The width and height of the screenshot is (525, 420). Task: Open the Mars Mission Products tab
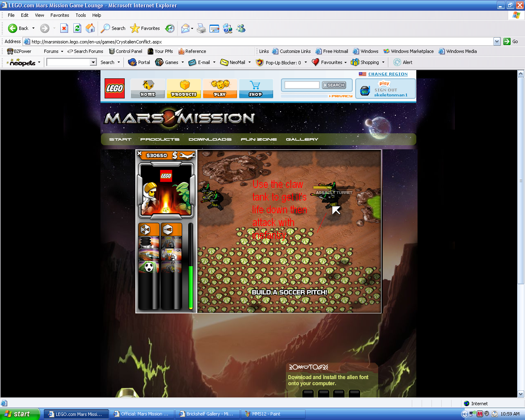[160, 139]
